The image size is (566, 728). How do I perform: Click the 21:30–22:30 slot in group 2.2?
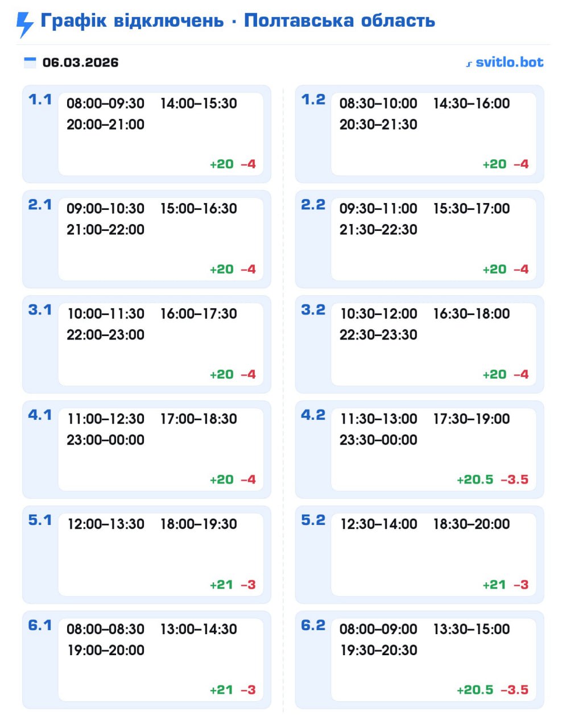(x=378, y=230)
